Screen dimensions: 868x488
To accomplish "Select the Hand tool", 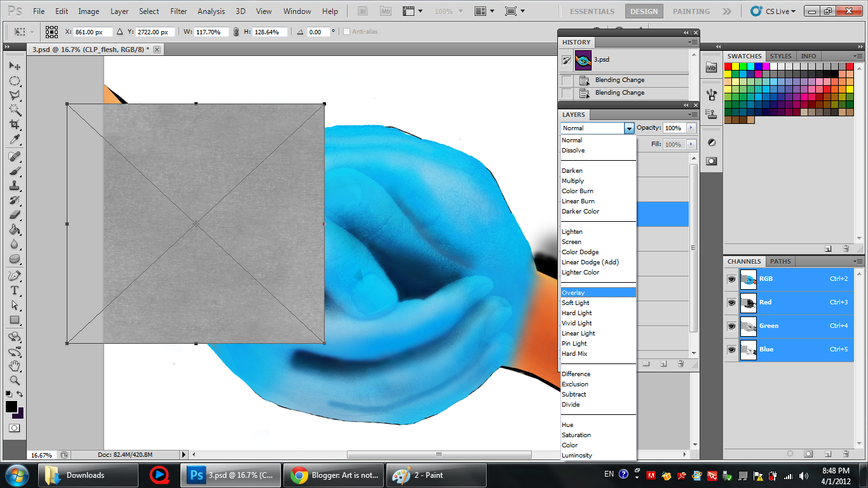I will [14, 366].
